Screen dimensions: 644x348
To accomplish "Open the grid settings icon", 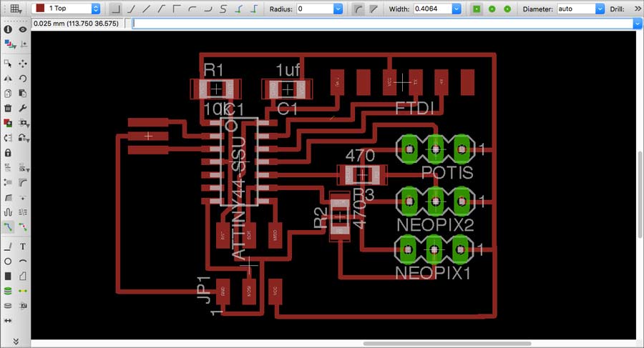I will 16,9.
